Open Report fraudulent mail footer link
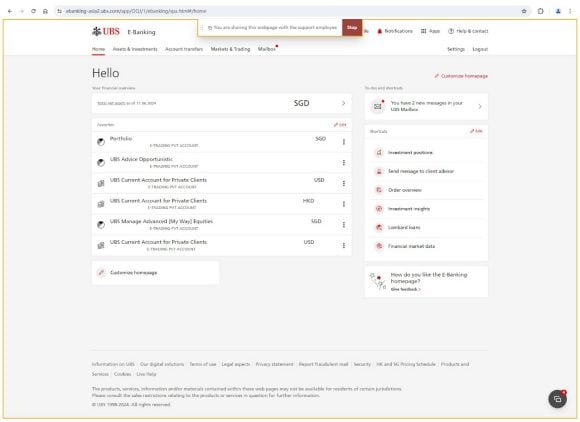Viewport: 580px width, 422px height. tap(323, 364)
